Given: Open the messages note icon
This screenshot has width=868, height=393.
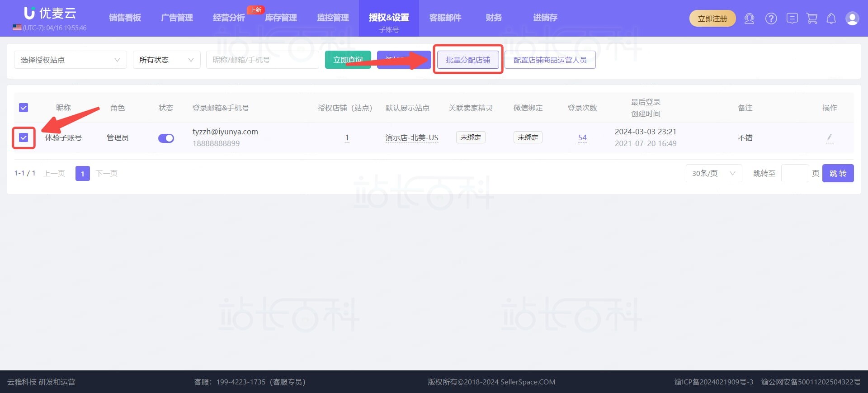Looking at the screenshot, I should [x=792, y=19].
